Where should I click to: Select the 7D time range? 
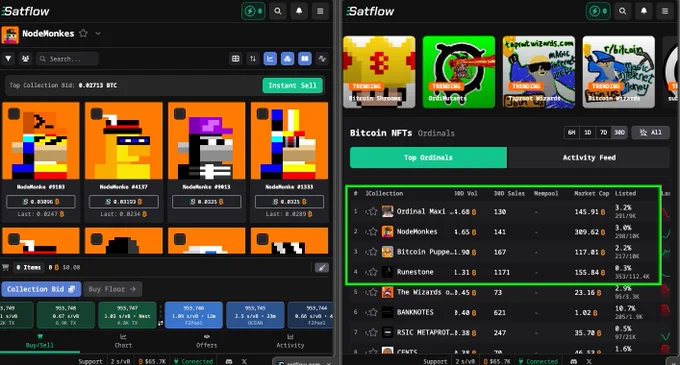tap(603, 132)
